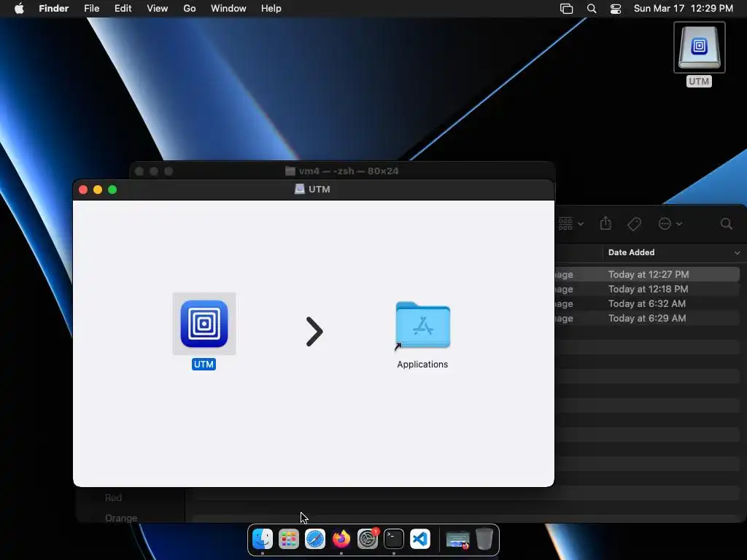Open Control Center in menu bar

616,9
